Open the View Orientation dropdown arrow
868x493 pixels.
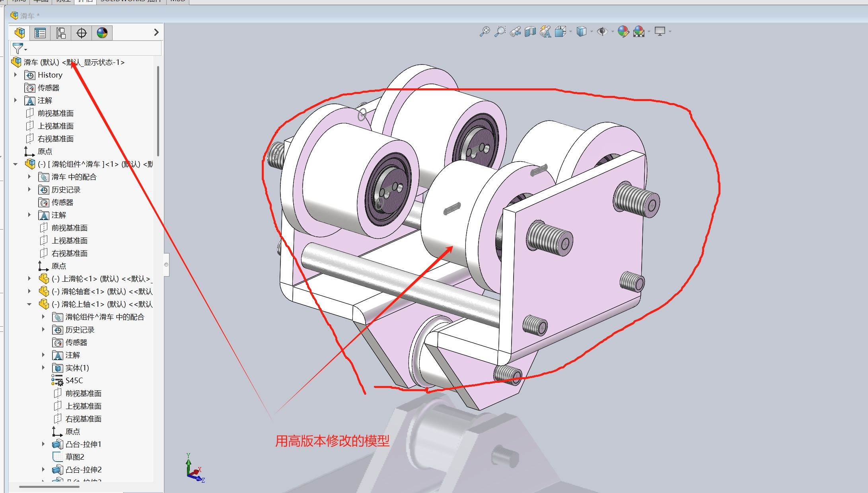571,31
